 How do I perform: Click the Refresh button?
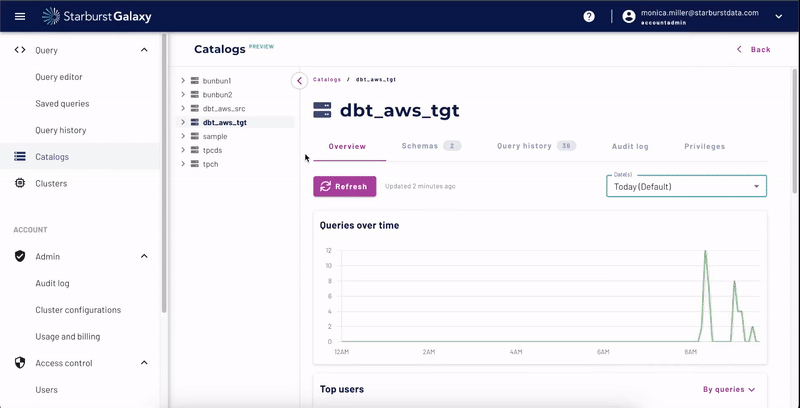(x=344, y=186)
